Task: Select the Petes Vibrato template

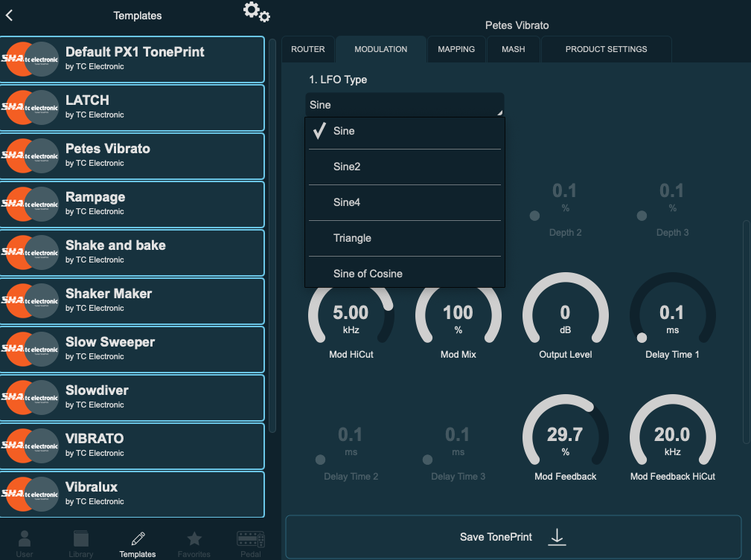Action: coord(132,156)
